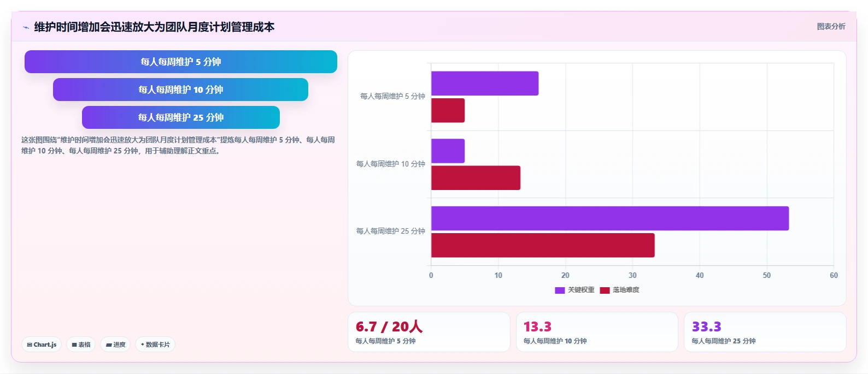This screenshot has width=868, height=374.
Task: Toggle the 关键权重 legend entry
Action: tap(574, 290)
